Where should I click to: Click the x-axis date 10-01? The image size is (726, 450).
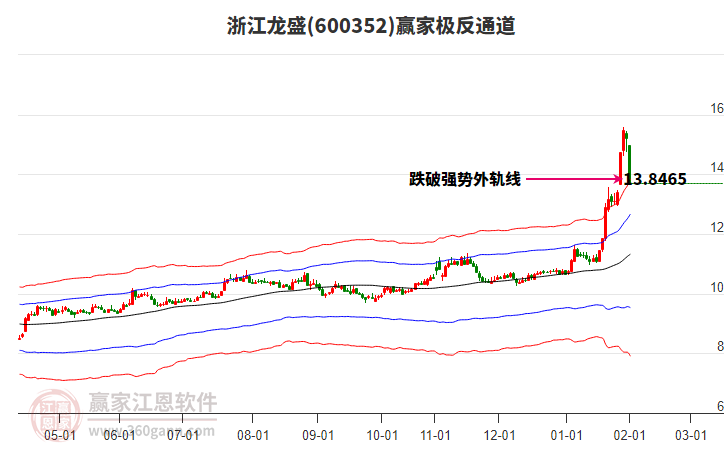[x=382, y=435]
